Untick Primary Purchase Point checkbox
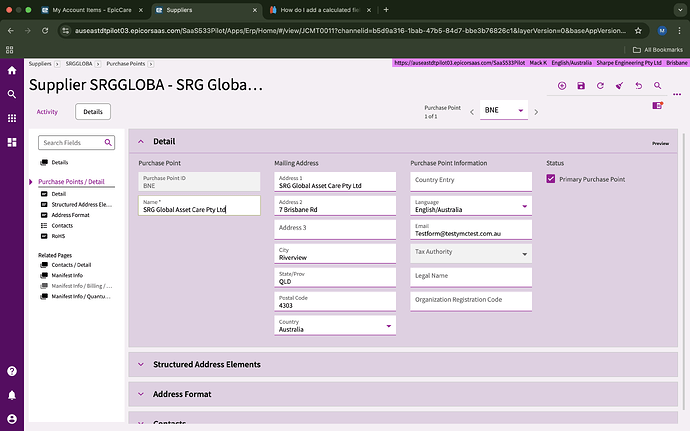Image resolution: width=690 pixels, height=431 pixels. pos(551,179)
